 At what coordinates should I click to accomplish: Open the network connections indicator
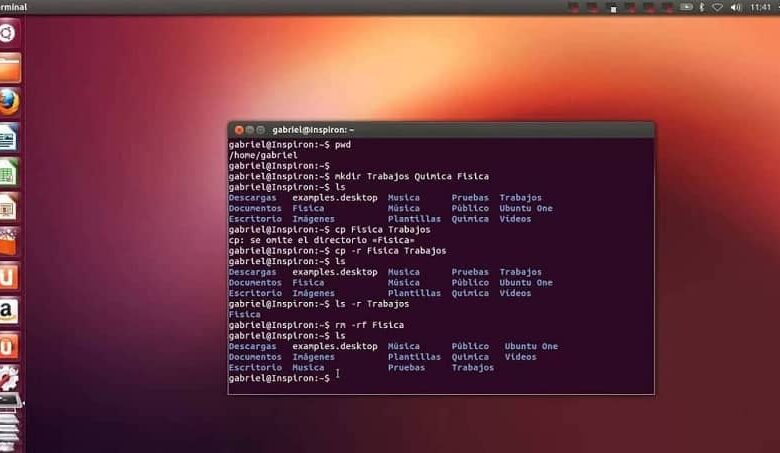point(717,7)
